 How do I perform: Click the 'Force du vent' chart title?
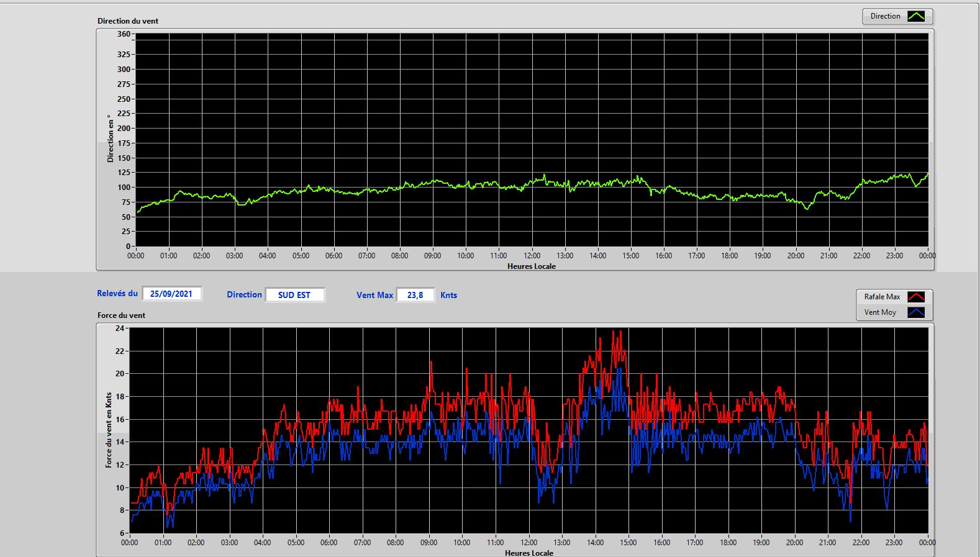click(x=121, y=315)
